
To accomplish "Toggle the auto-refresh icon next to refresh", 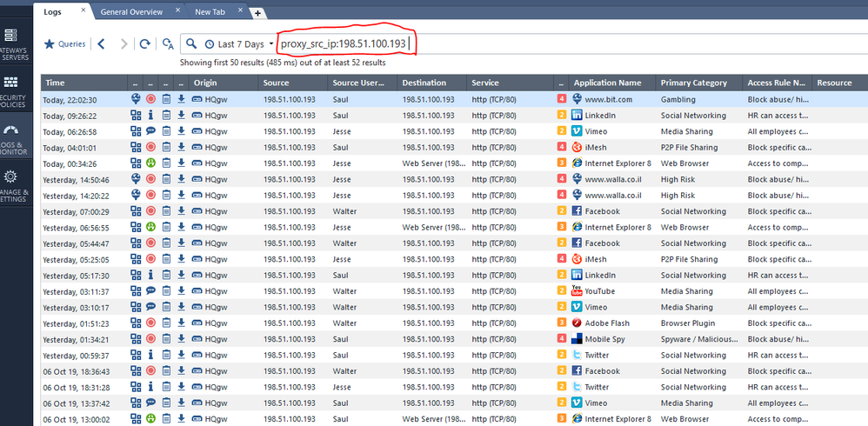I will (x=167, y=43).
